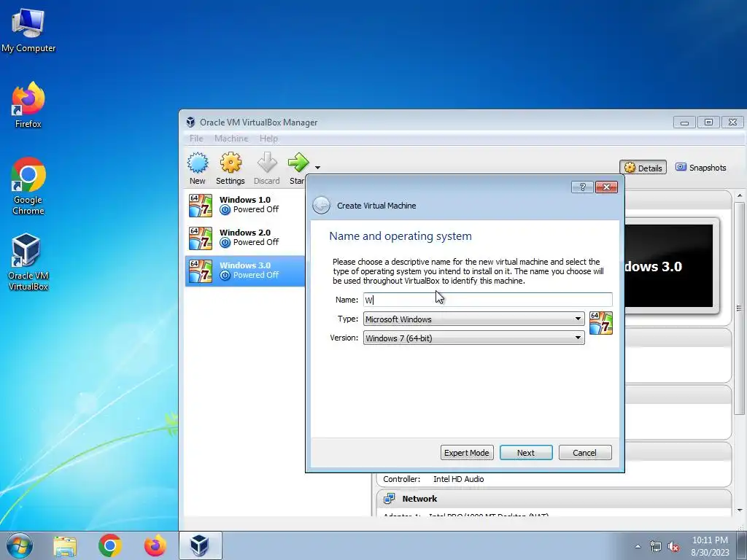Click the Windows 1.0 OS icon
Image resolution: width=747 pixels, height=560 pixels.
201,205
